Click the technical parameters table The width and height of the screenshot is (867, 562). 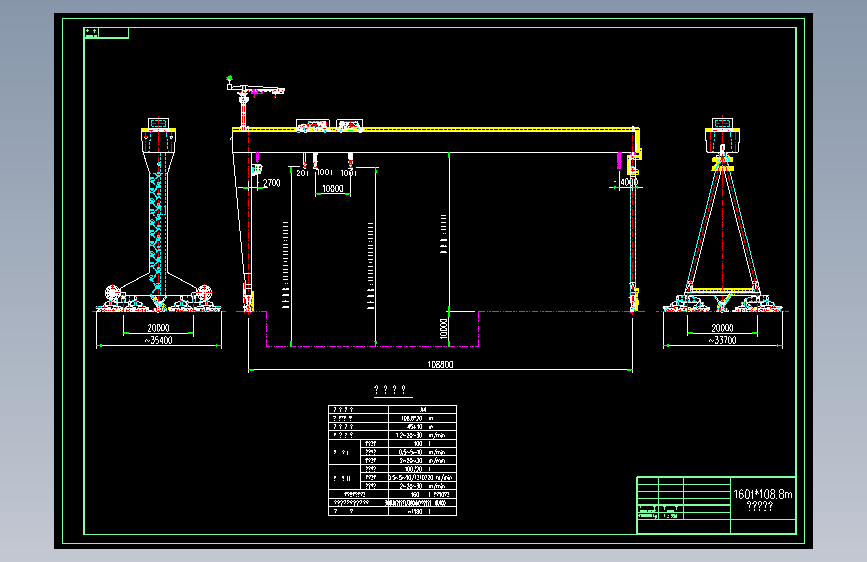pyautogui.click(x=393, y=460)
